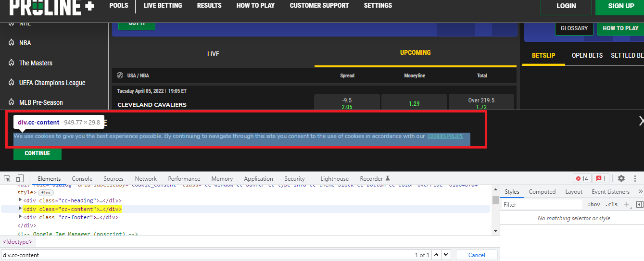Open the Security tab
Viewport: 644px width, 261px height.
(294, 178)
